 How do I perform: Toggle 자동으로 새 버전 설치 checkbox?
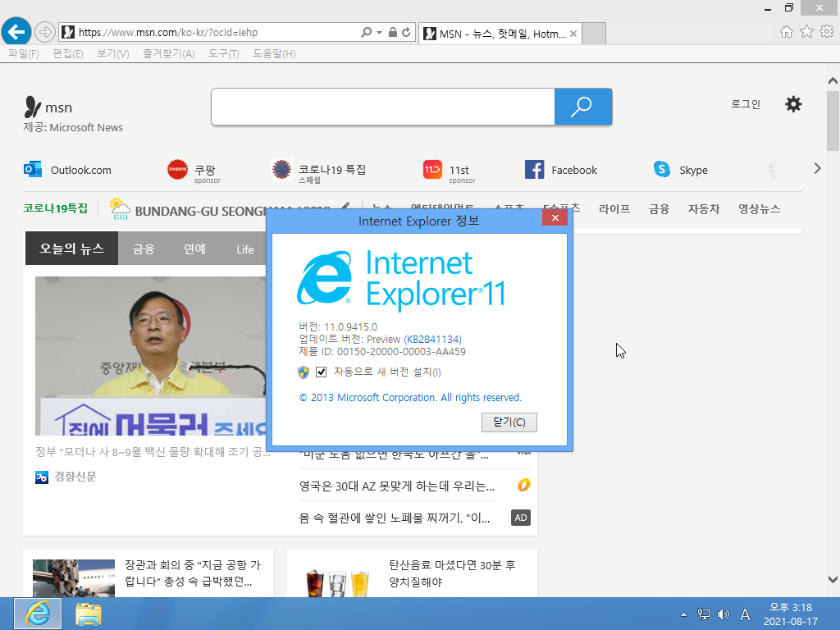[x=322, y=372]
